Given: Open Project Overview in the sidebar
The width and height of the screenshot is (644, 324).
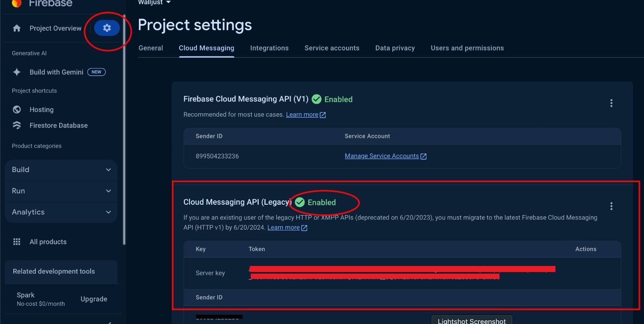Looking at the screenshot, I should [56, 28].
